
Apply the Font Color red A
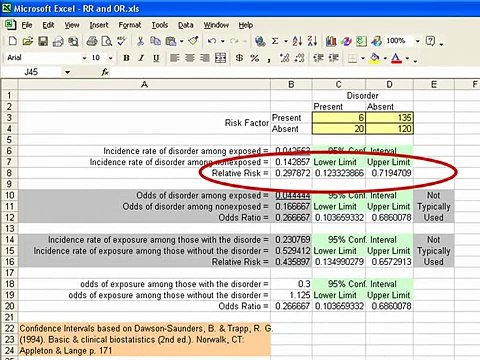click(x=396, y=58)
